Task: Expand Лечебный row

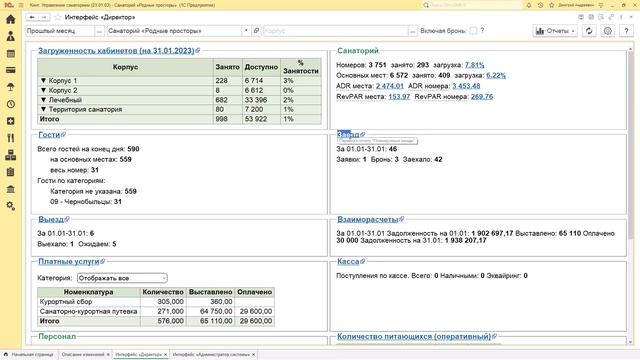Action: pos(43,100)
